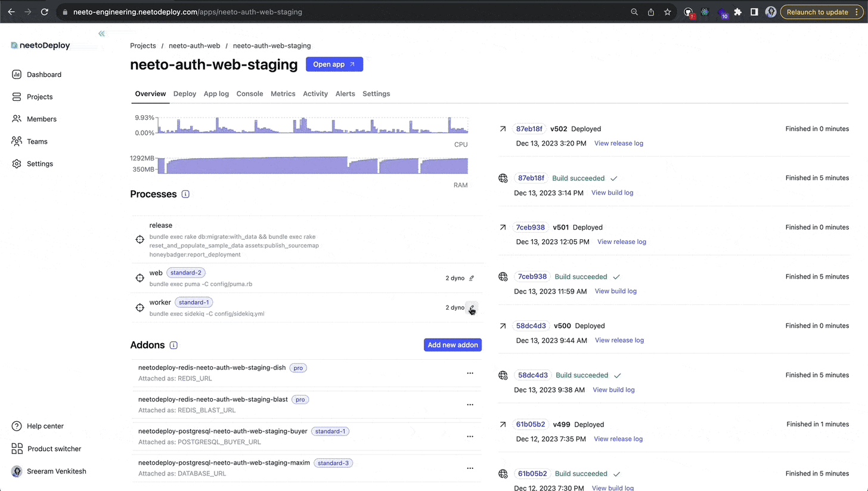Image resolution: width=868 pixels, height=491 pixels.
Task: Open the Chrome profile avatar
Action: [771, 12]
